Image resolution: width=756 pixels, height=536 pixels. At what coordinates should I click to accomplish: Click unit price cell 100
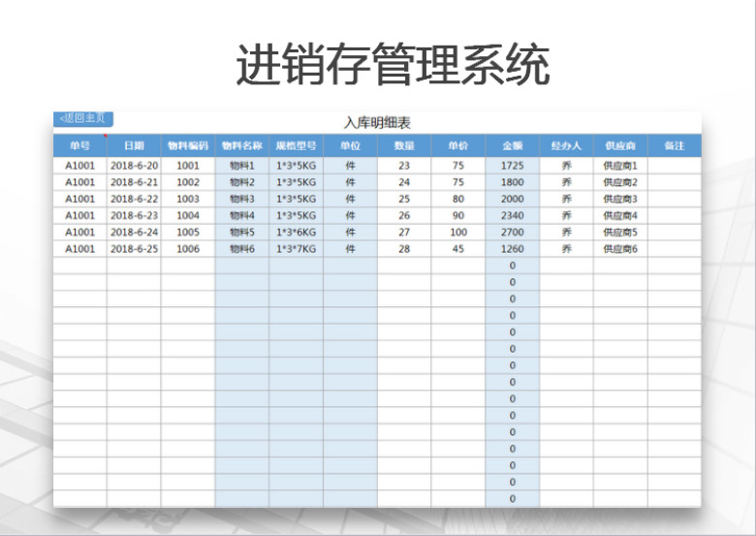click(x=458, y=233)
